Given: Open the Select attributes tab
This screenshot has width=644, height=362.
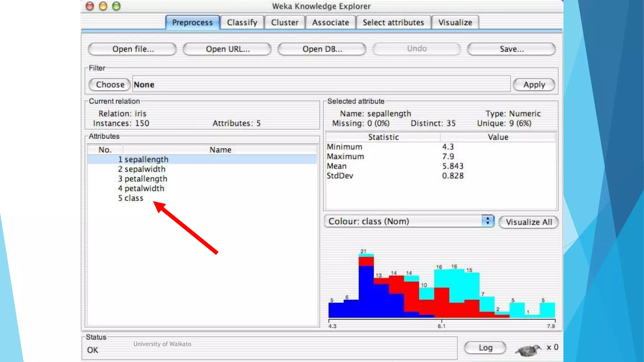Looking at the screenshot, I should 393,23.
